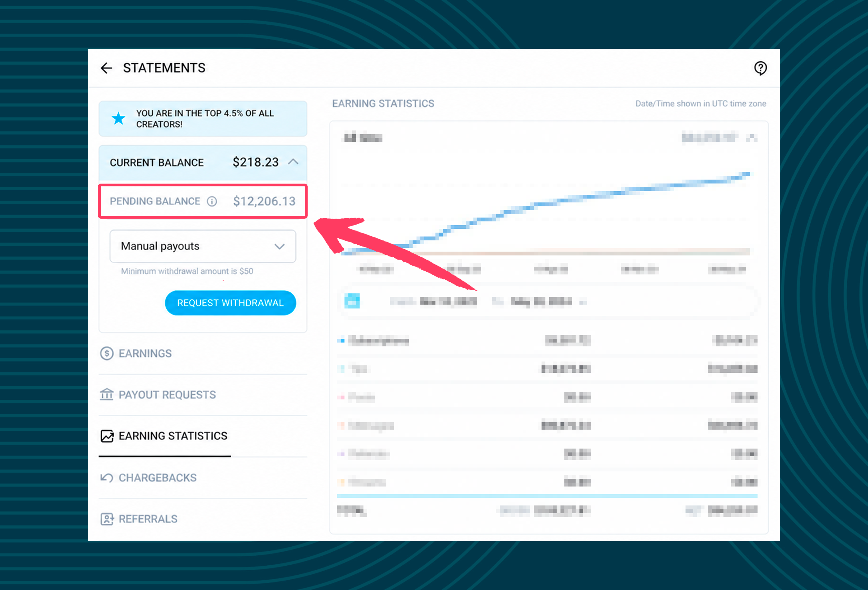Click the top 4.5% of all creators banner text
The height and width of the screenshot is (590, 868).
(x=205, y=118)
